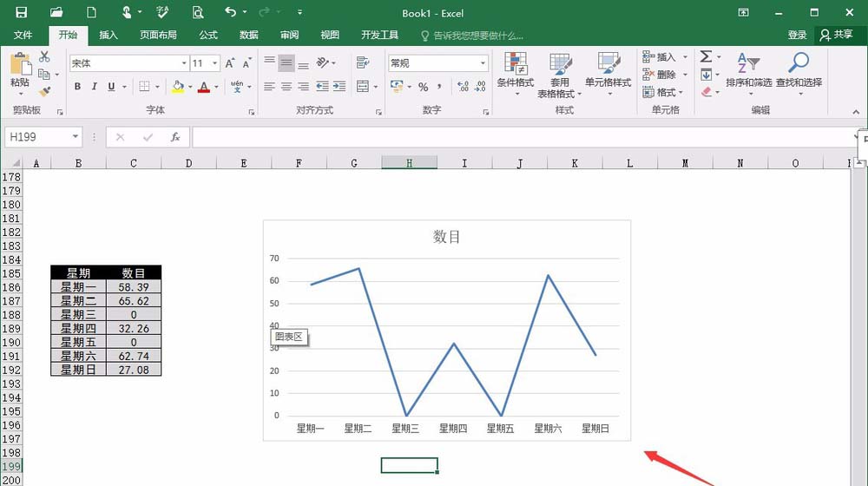The width and height of the screenshot is (868, 486).
Task: Switch to Page Layout (页面布局) tab
Action: click(158, 35)
